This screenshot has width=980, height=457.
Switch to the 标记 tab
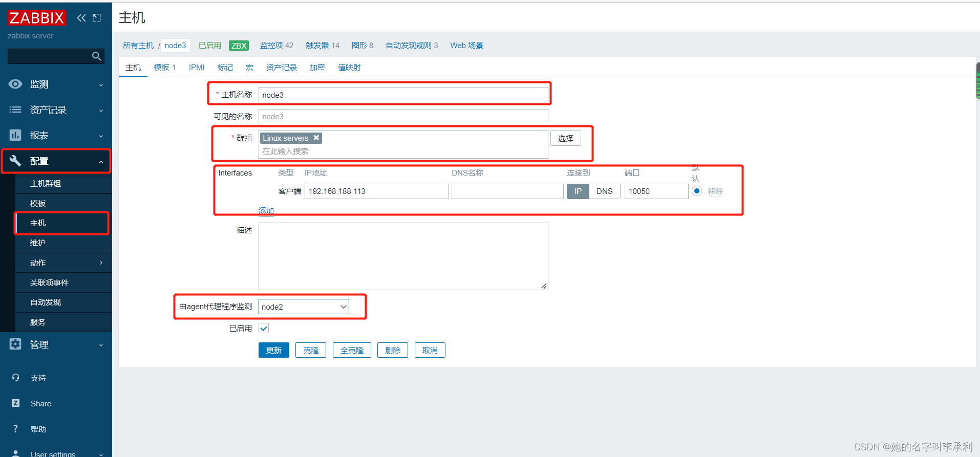tap(225, 68)
